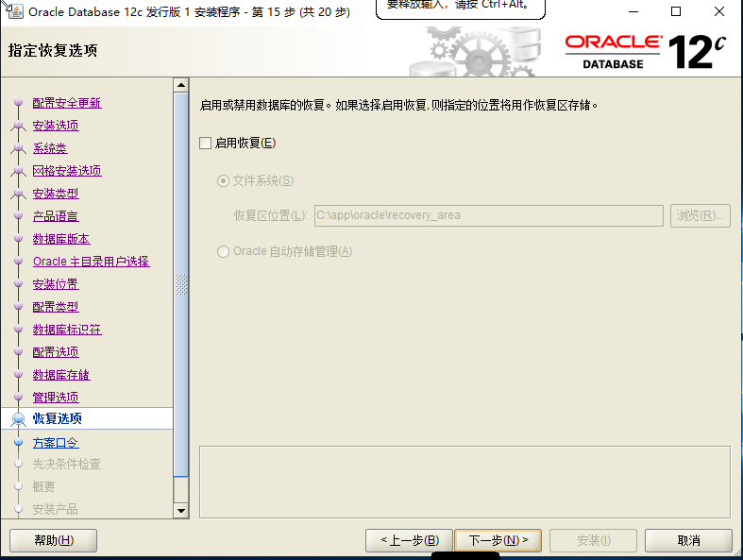Click the empty message area box

(464, 483)
